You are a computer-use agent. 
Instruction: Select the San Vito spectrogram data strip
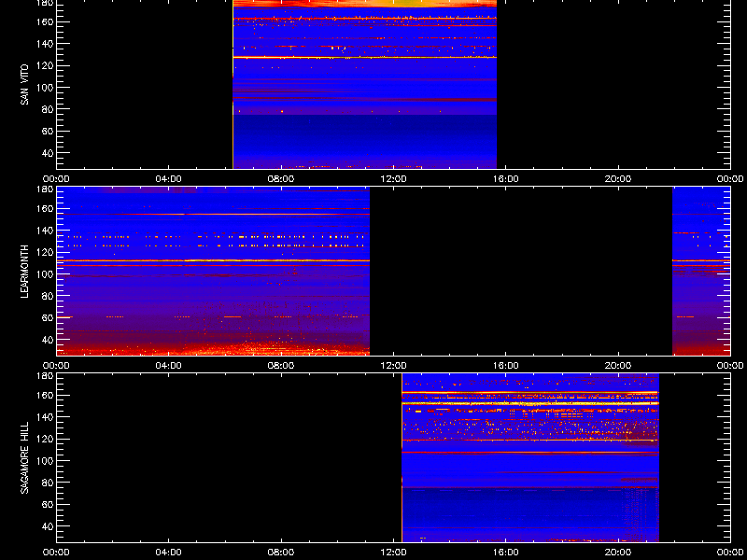[x=364, y=84]
